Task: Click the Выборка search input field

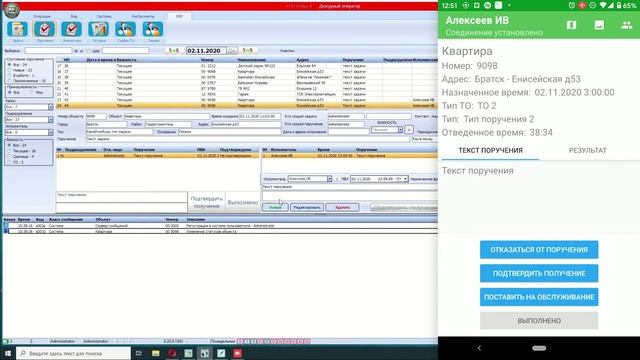Action: (48, 51)
